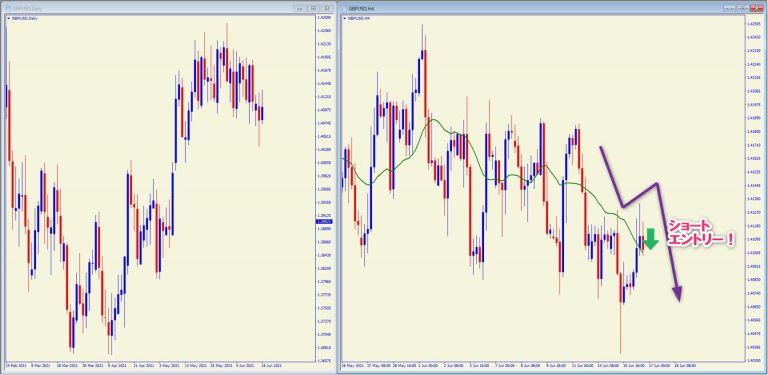Screen dimensions: 768x375
Task: Close the GBPUSD H4 chart window
Action: [757, 8]
